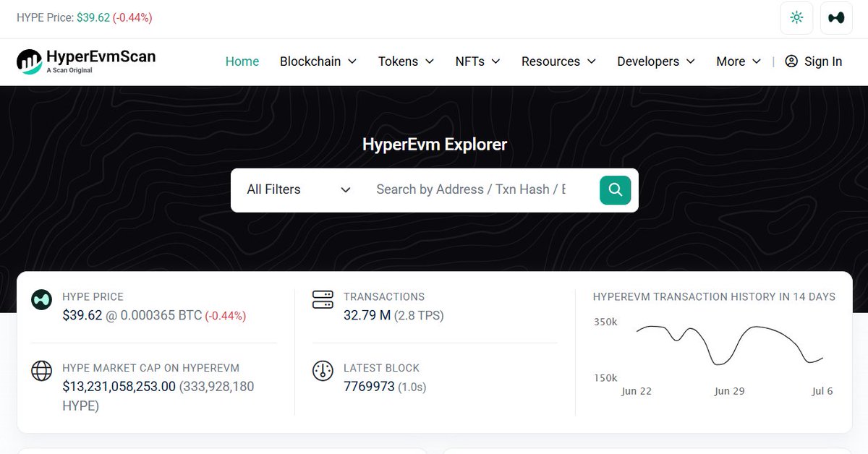
Task: Click the HYPE price coin icon
Action: pyautogui.click(x=41, y=300)
